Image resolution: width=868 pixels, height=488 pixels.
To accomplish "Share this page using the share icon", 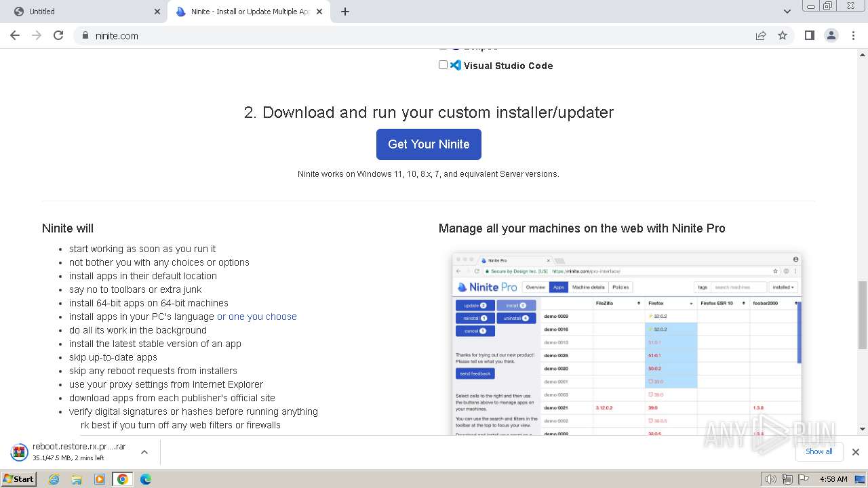I will point(761,35).
